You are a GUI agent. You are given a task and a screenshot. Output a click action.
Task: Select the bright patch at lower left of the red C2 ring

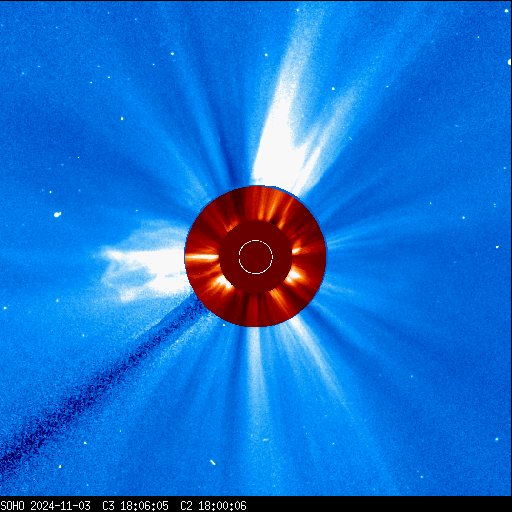click(223, 282)
